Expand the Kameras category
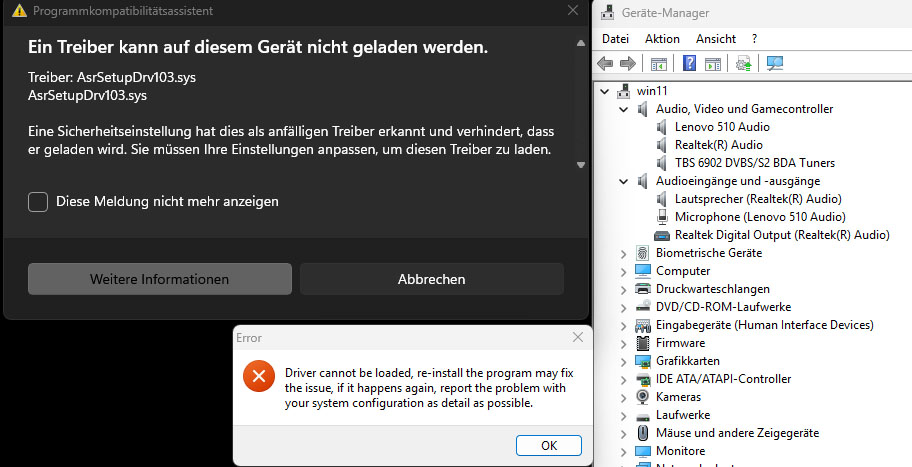 tap(624, 398)
